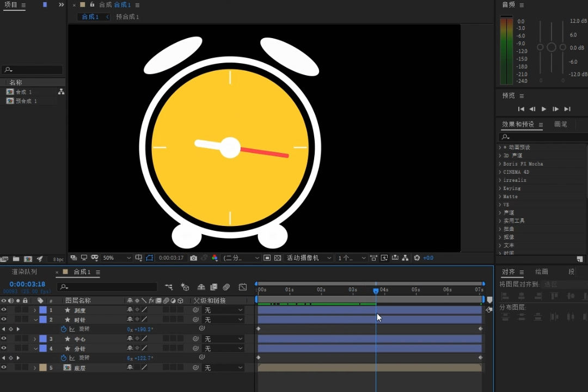Open the parent dropdown for 时针 layer
588x392 pixels.
pos(223,320)
